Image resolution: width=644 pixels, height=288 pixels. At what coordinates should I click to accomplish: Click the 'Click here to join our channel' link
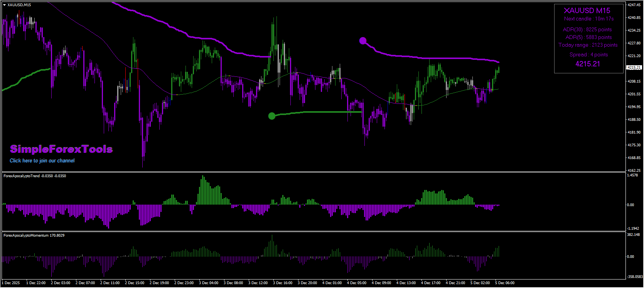tap(42, 161)
